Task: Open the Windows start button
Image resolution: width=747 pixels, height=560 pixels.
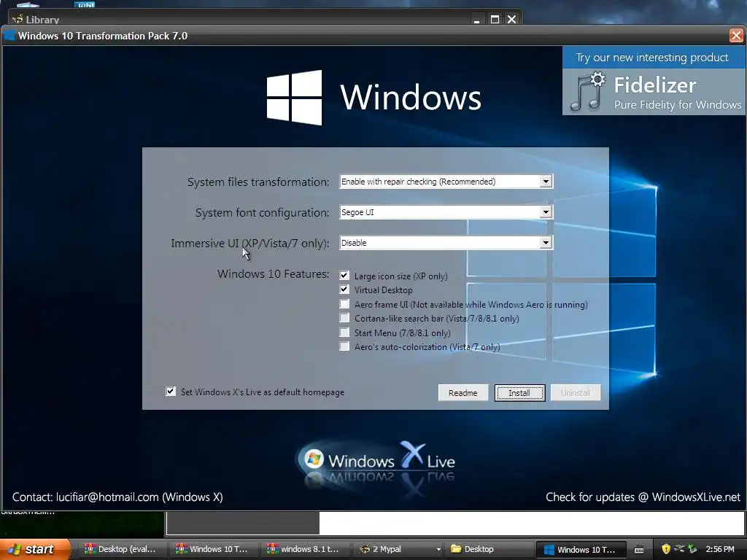Action: pos(34,549)
